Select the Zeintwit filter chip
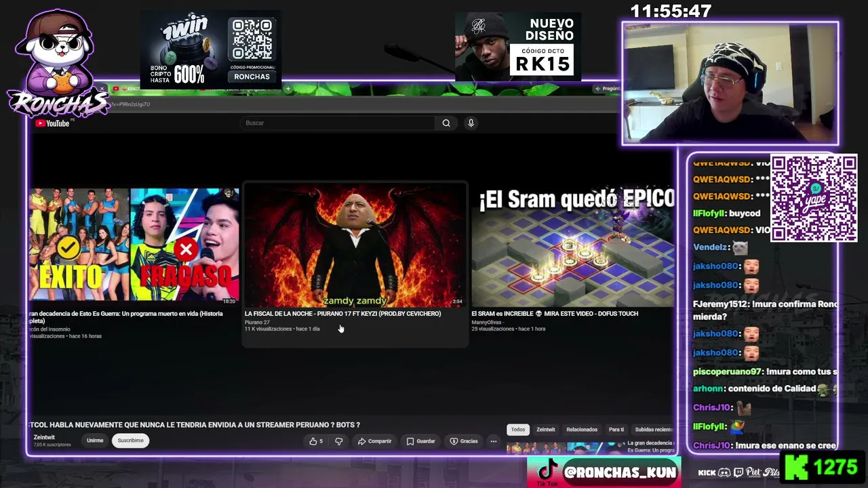868x488 pixels. coord(546,430)
